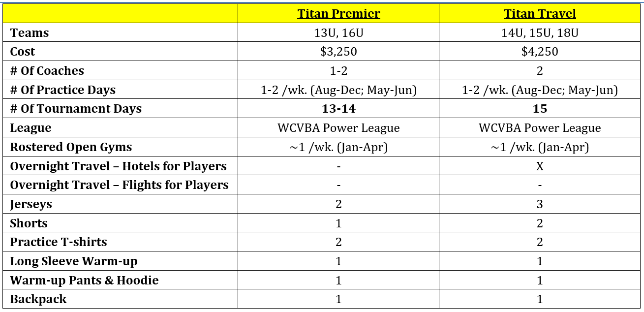This screenshot has height=312, width=644.
Task: Click the 14U, 15U, 18U teams cell
Action: pos(540,33)
